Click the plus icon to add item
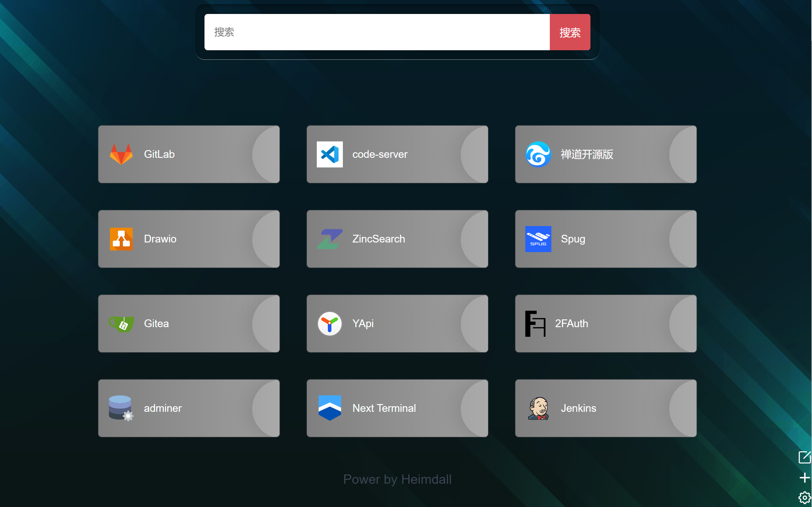This screenshot has height=507, width=812. point(805,478)
